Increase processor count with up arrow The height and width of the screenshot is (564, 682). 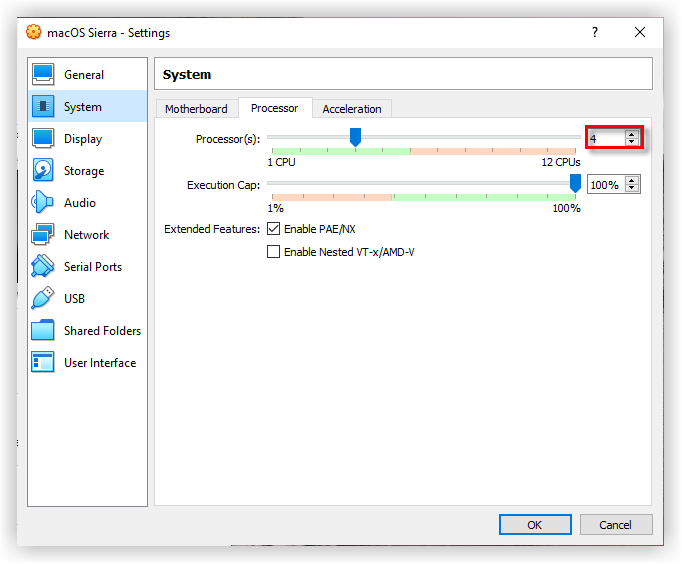(x=631, y=134)
